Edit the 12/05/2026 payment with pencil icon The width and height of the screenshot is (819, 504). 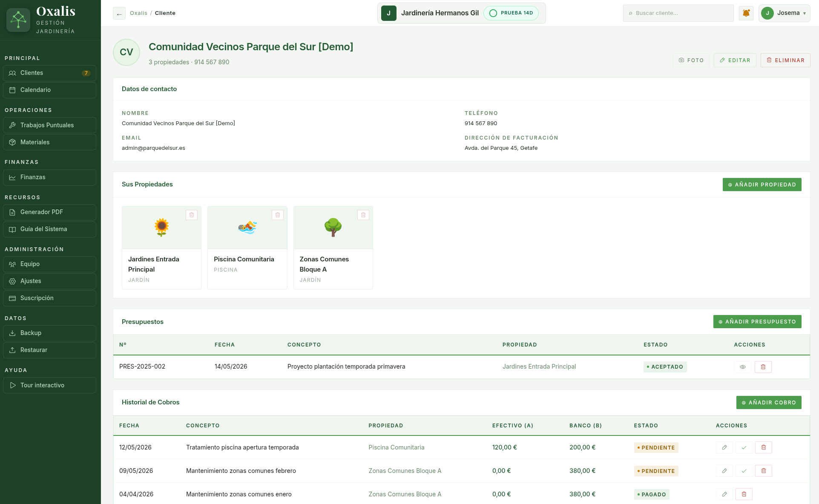click(724, 447)
